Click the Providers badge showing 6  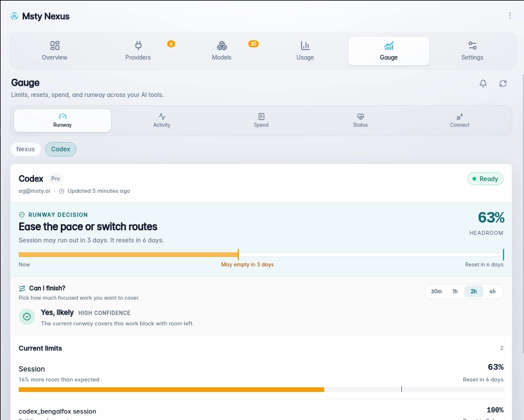171,44
